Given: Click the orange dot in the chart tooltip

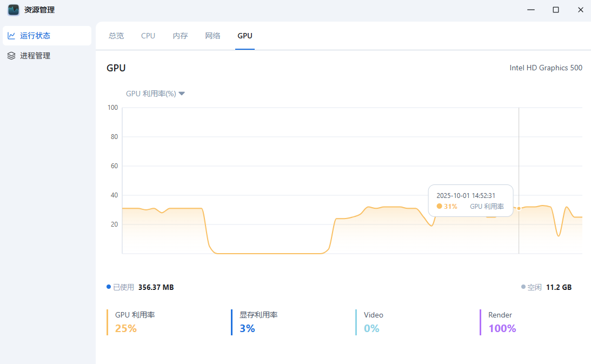Looking at the screenshot, I should [x=440, y=207].
